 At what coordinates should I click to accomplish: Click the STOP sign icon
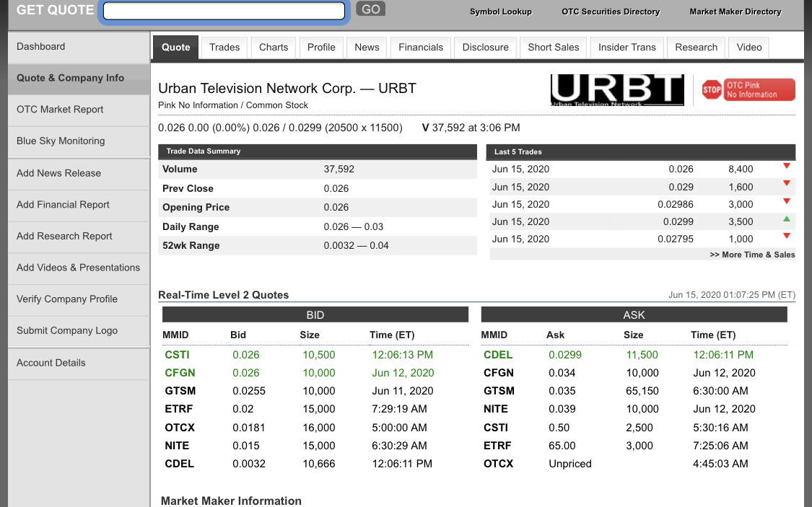pyautogui.click(x=712, y=90)
